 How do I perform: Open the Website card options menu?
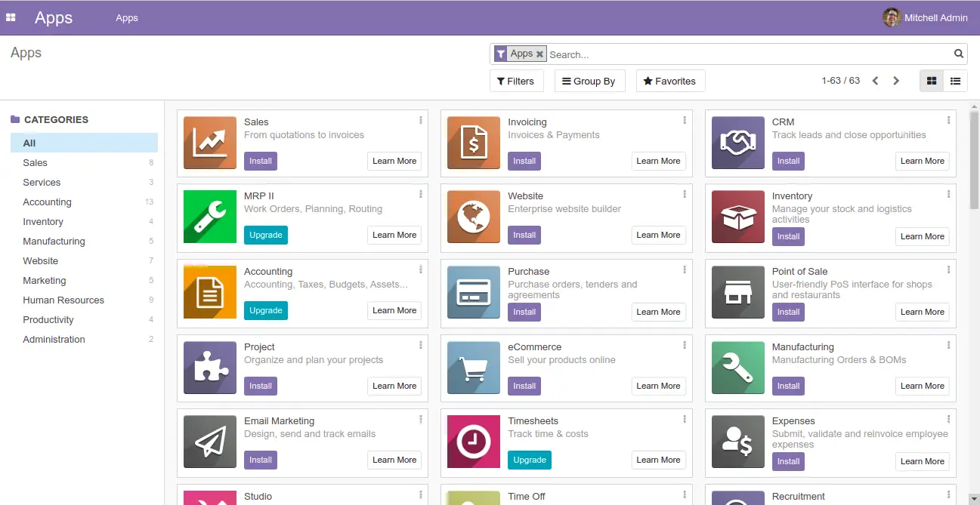pyautogui.click(x=685, y=195)
